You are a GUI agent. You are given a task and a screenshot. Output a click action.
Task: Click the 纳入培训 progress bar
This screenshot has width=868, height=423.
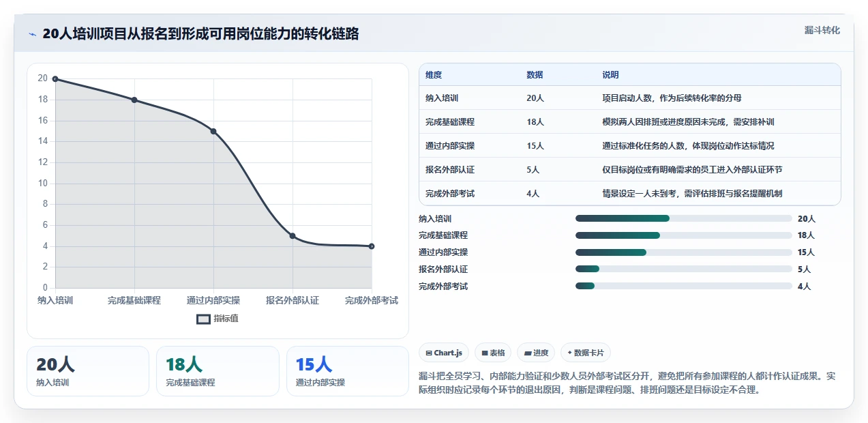[683, 218]
